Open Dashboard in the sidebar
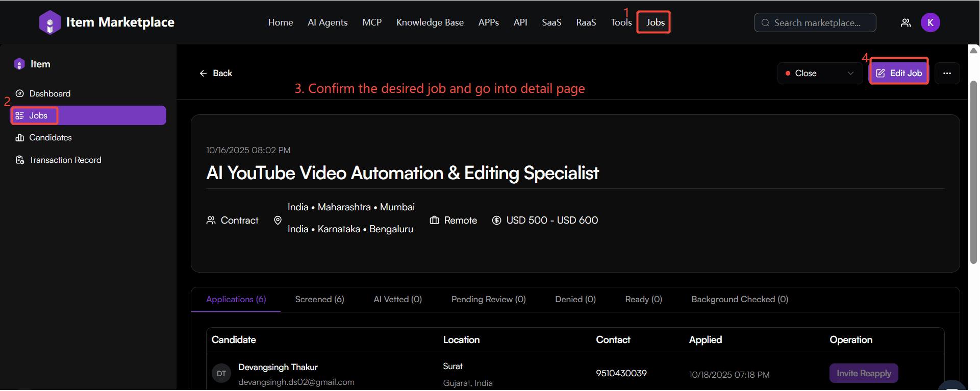980x391 pixels. (x=49, y=93)
